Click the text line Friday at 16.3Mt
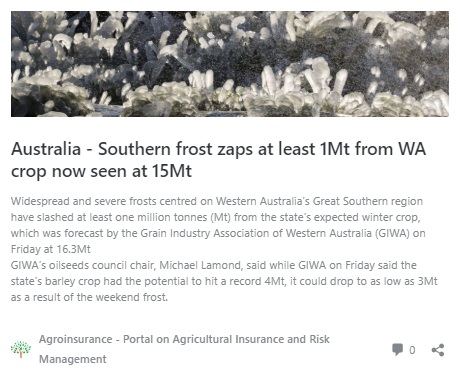 (51, 249)
